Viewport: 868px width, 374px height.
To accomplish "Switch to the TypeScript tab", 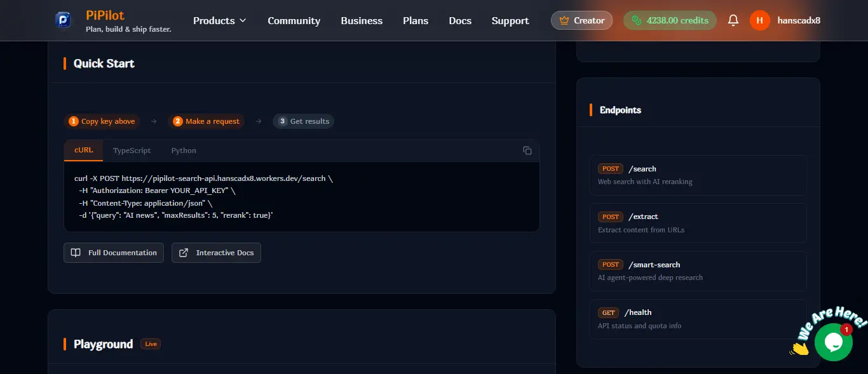I will pyautogui.click(x=132, y=150).
